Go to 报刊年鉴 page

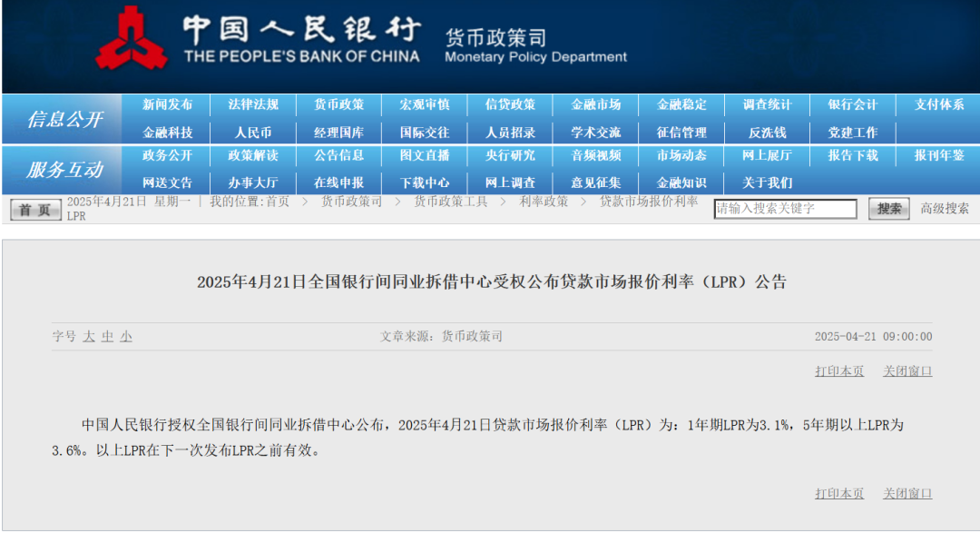point(939,155)
